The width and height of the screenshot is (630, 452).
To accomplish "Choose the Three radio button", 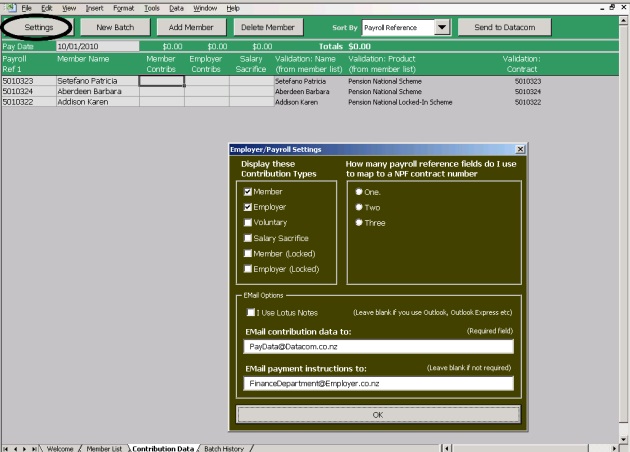I will point(358,223).
